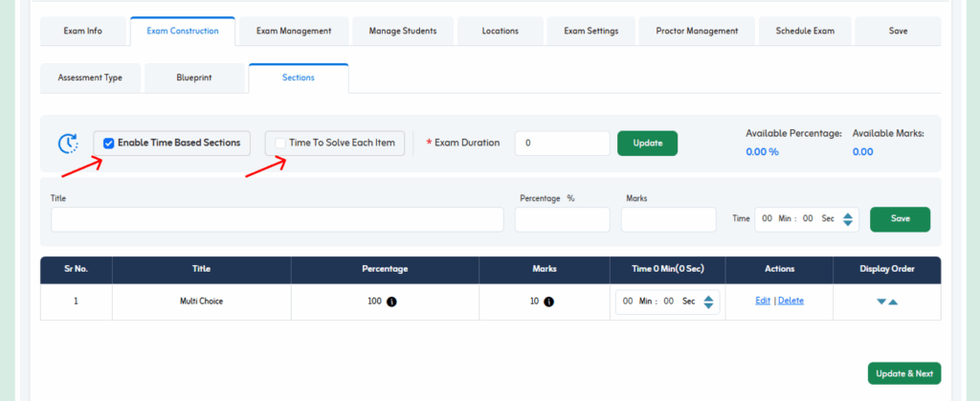
Task: Open the Exam Info tab
Action: coord(83,31)
